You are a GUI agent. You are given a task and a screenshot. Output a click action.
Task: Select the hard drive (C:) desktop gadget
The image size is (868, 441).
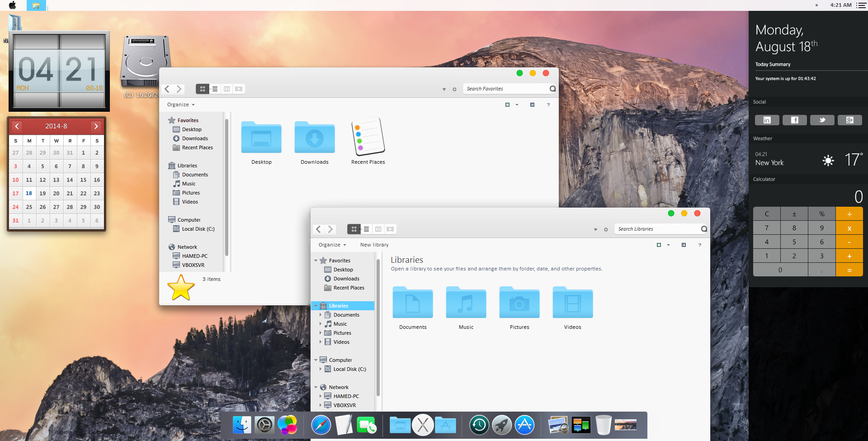(x=145, y=62)
